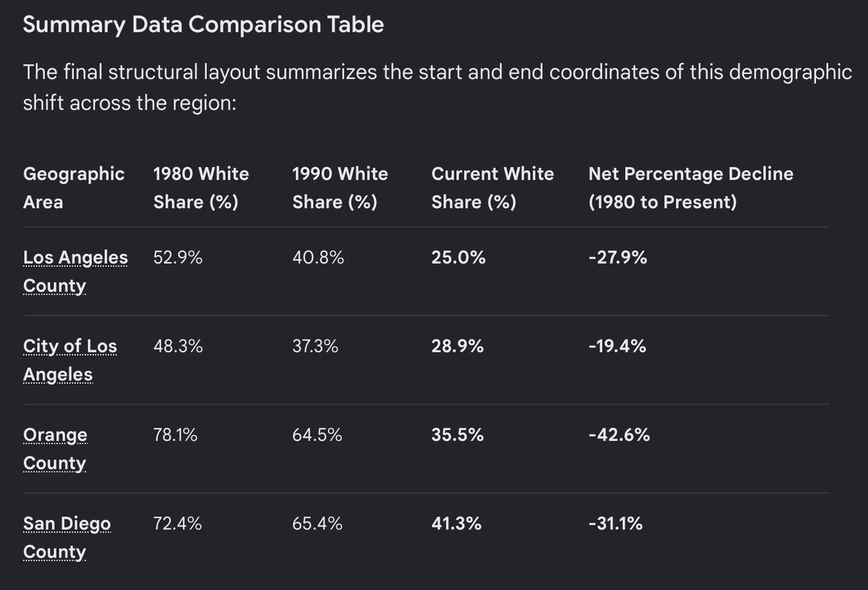
Task: Open the City of Los Angeles link
Action: (70, 361)
